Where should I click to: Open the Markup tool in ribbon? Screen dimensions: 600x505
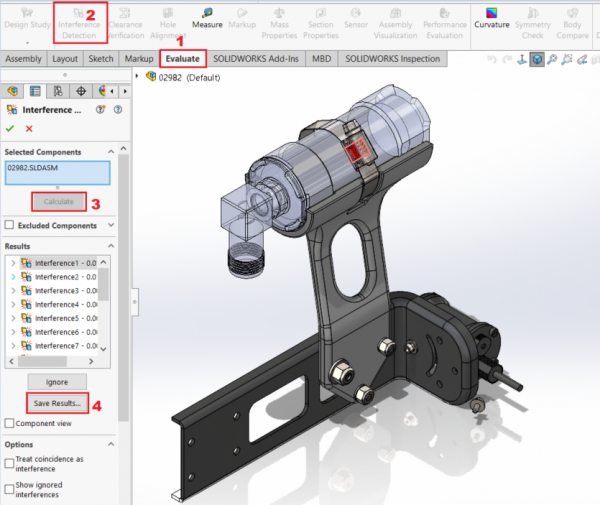pos(242,19)
